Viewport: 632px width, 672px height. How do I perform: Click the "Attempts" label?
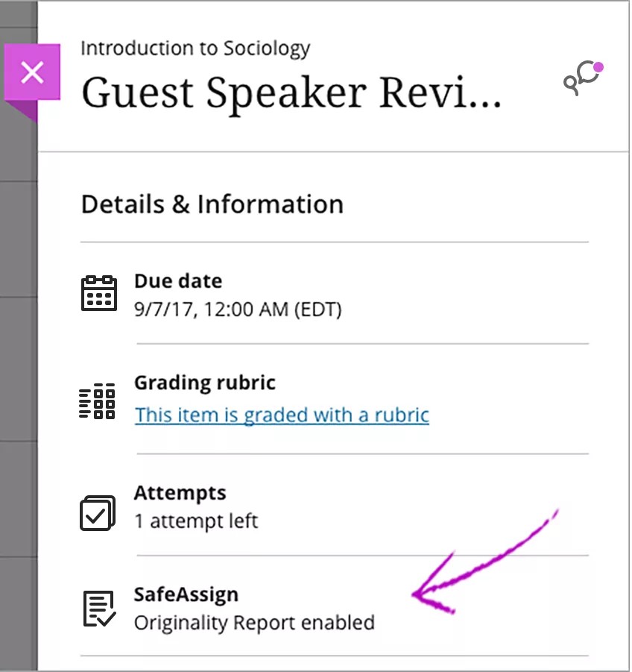coord(180,493)
